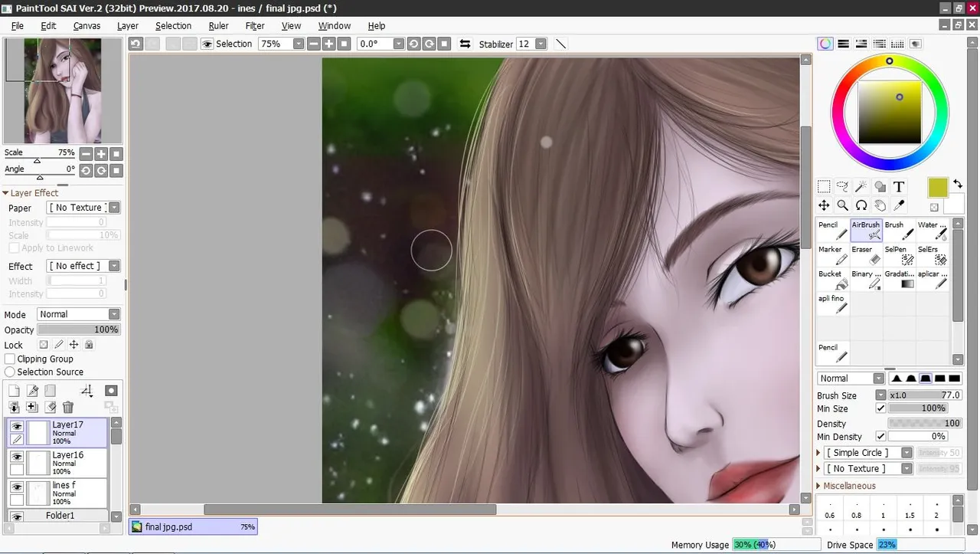Open the Effect dropdown
The height and width of the screenshot is (554, 980).
point(114,266)
